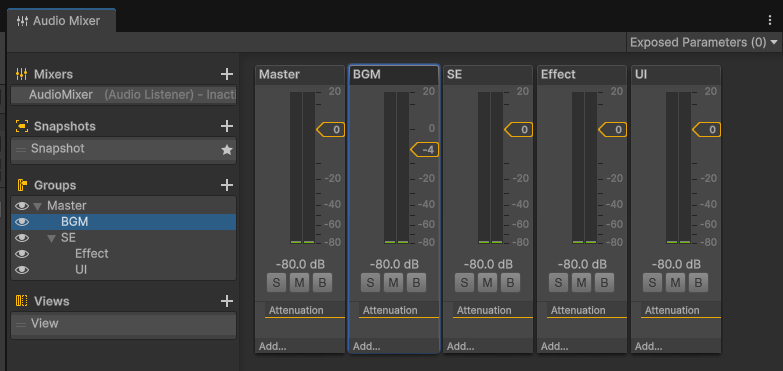The width and height of the screenshot is (783, 371).
Task: Click the drag handle on the View row
Action: [x=20, y=324]
